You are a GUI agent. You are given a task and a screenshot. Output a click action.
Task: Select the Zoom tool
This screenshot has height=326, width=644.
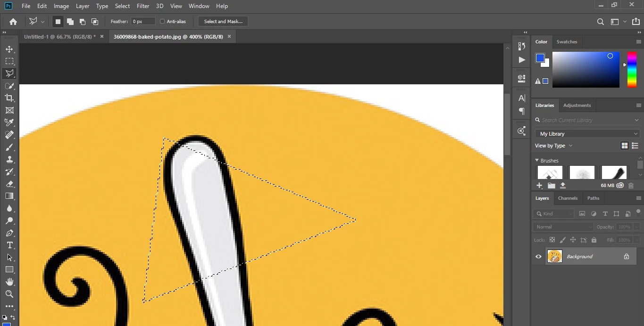point(9,294)
